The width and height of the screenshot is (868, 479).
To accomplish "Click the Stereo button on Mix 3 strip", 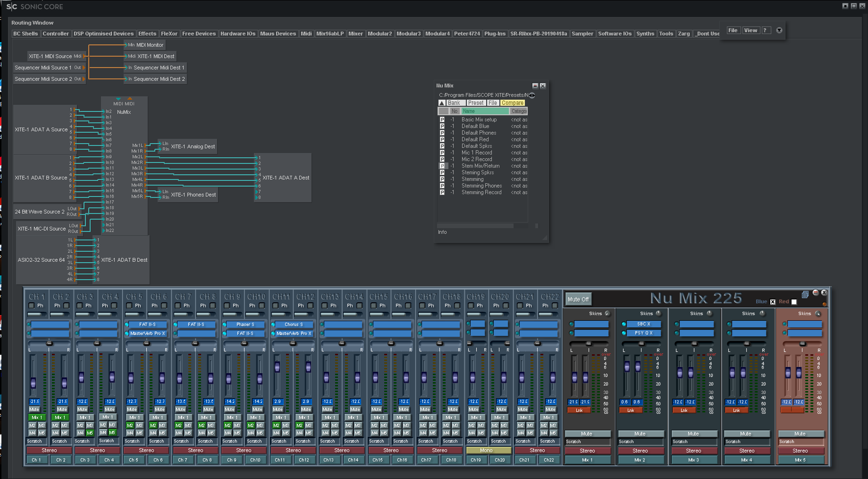I will [x=693, y=451].
